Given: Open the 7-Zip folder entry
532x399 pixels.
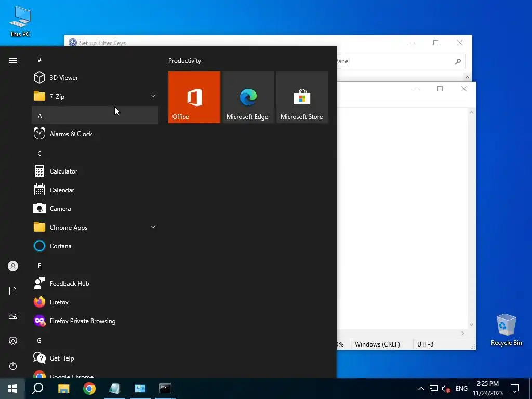Looking at the screenshot, I should [95, 96].
